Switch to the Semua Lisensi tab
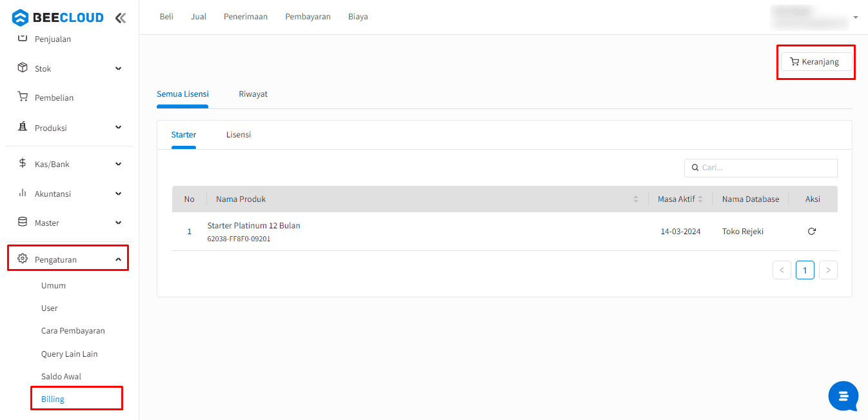The height and width of the screenshot is (420, 868). coord(182,94)
